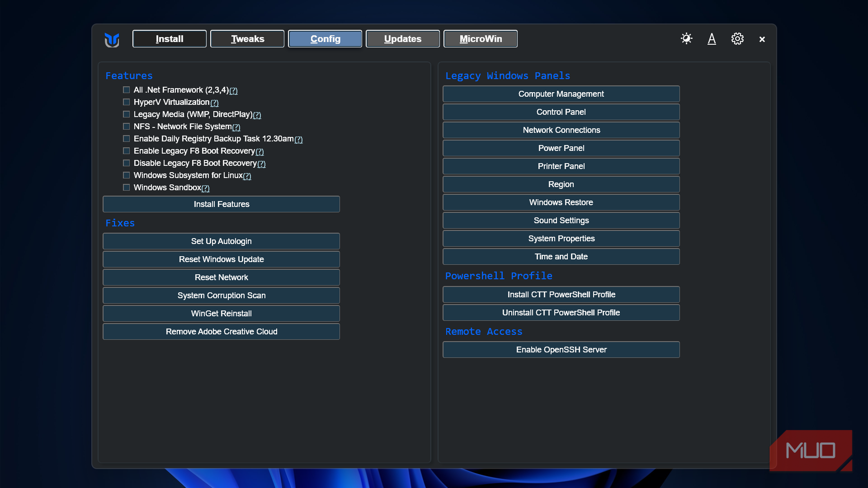Click the font scaling 'A' icon
The height and width of the screenshot is (488, 868).
coord(712,39)
